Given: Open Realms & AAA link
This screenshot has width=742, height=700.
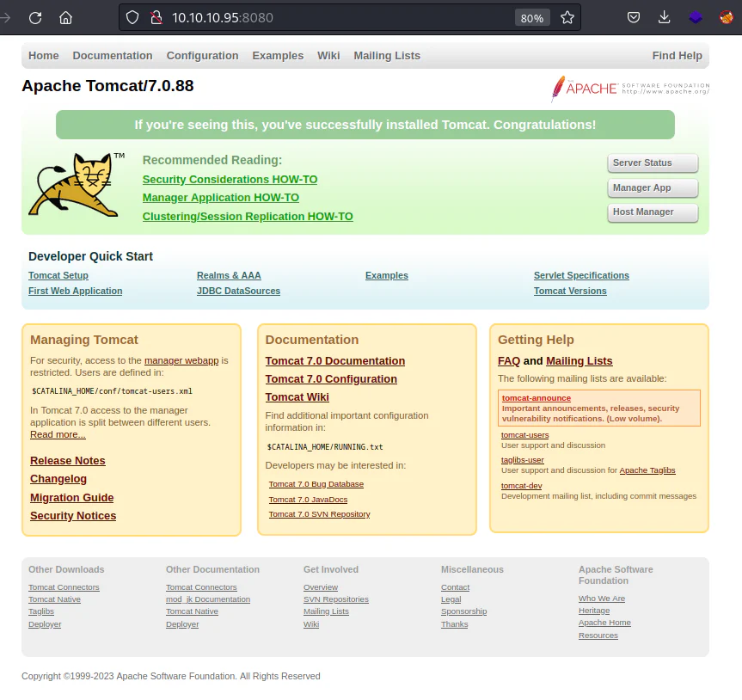Looking at the screenshot, I should 229,275.
